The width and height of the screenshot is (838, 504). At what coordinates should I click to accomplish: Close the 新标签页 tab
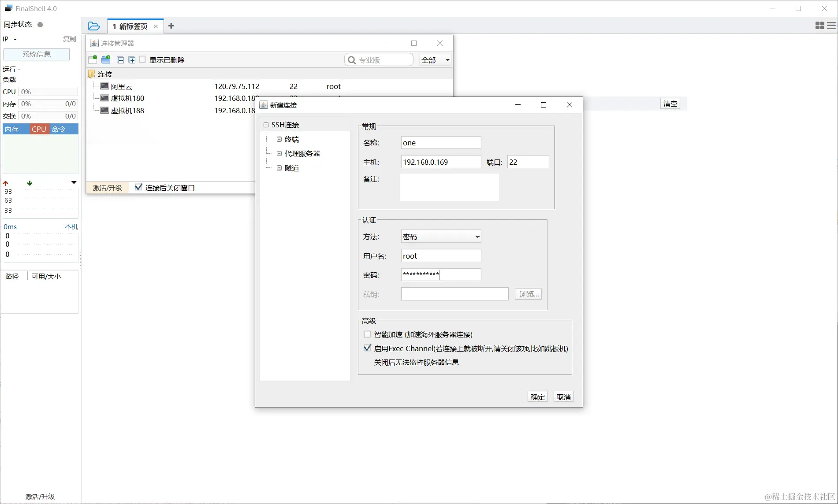point(156,26)
